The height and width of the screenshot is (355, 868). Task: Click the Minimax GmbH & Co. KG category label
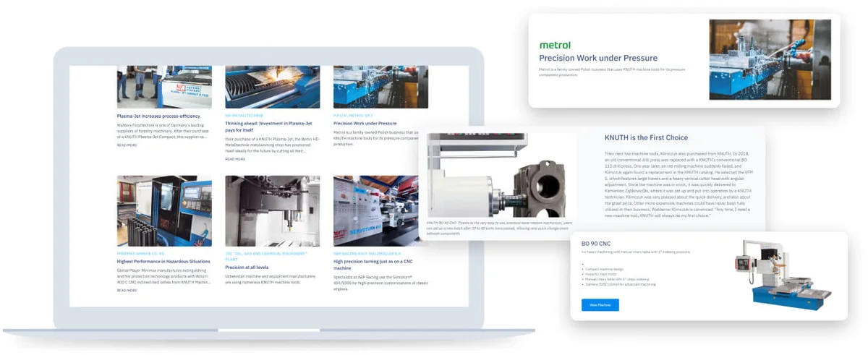142,253
